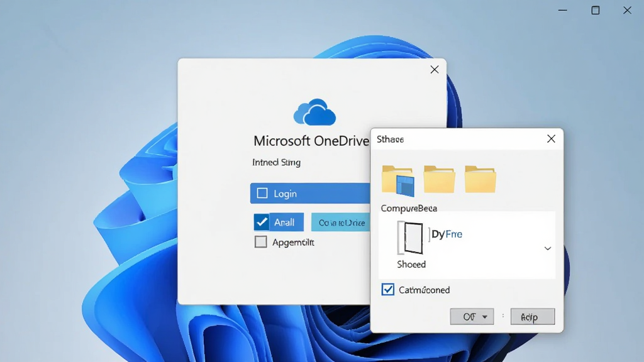Click the blue Login bar
Screen dimensions: 644x362
click(310, 194)
